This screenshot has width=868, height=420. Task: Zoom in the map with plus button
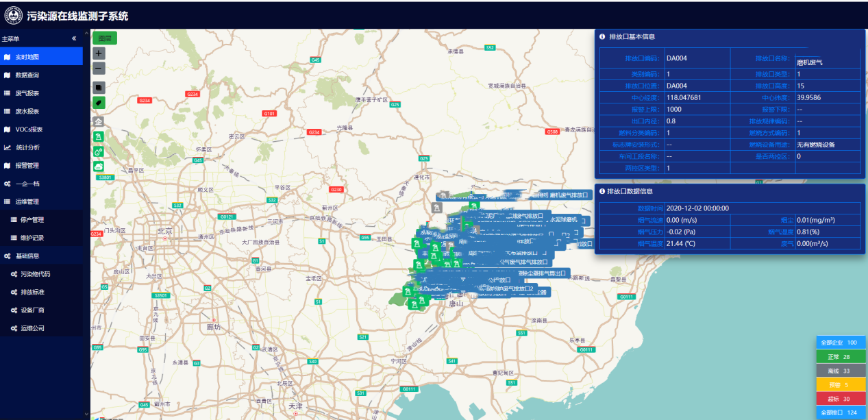(99, 53)
